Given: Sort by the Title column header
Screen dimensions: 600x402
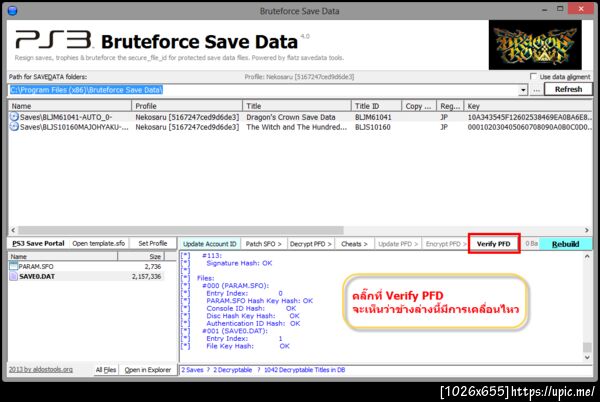Looking at the screenshot, I should click(297, 106).
